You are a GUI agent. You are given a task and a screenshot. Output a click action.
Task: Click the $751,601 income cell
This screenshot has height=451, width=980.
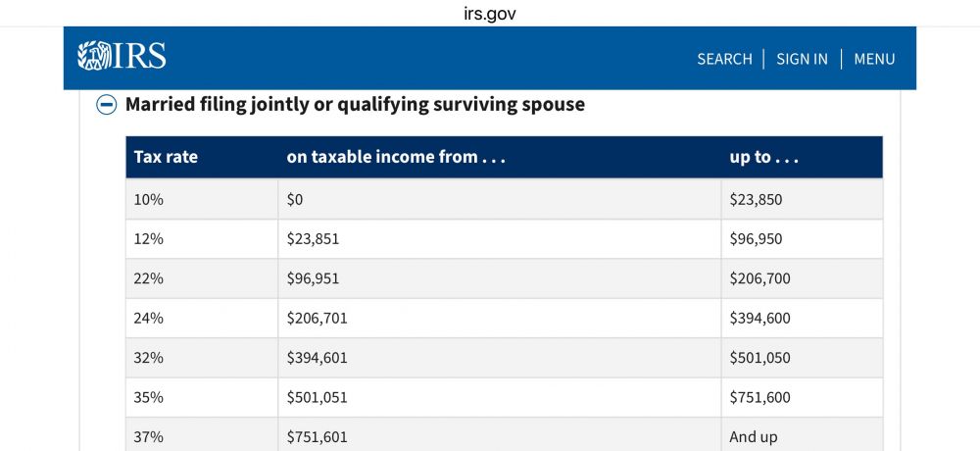[318, 437]
